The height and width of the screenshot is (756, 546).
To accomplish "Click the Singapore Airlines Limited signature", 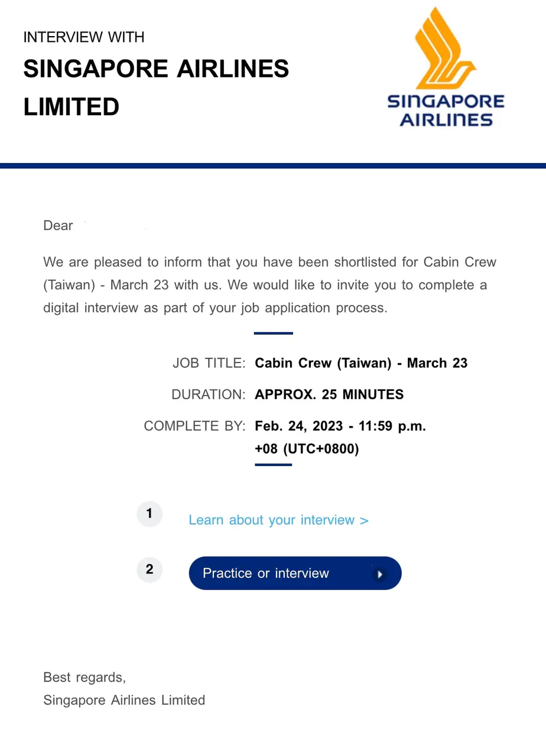I will [x=124, y=700].
